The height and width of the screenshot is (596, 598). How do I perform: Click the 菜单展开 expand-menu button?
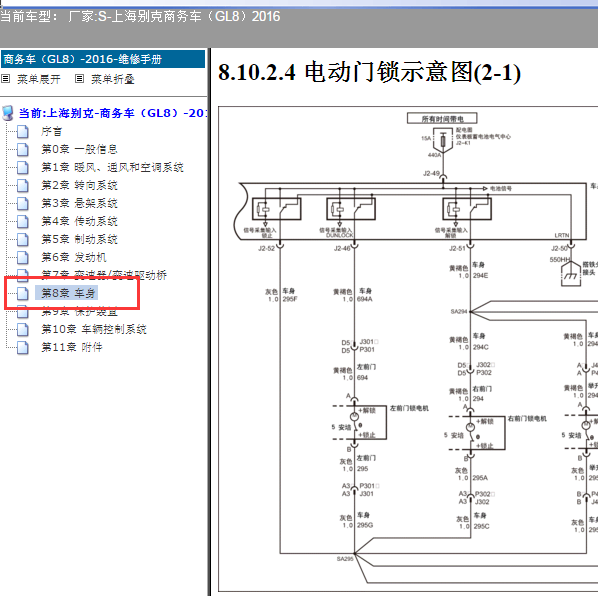(x=39, y=79)
